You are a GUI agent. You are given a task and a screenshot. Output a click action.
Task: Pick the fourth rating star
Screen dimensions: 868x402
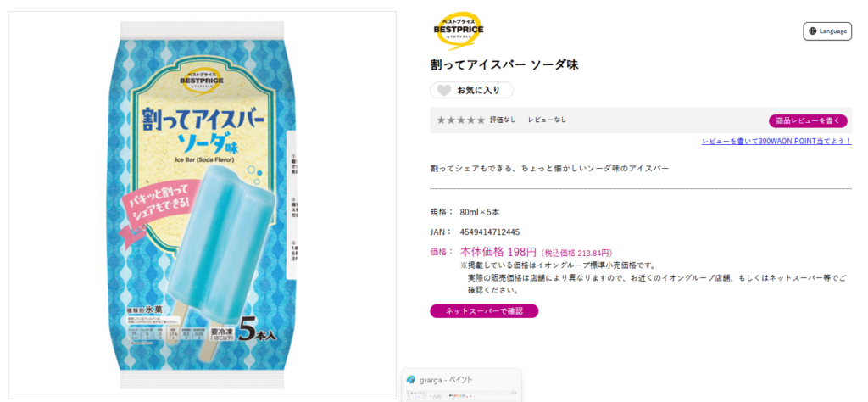tap(471, 120)
